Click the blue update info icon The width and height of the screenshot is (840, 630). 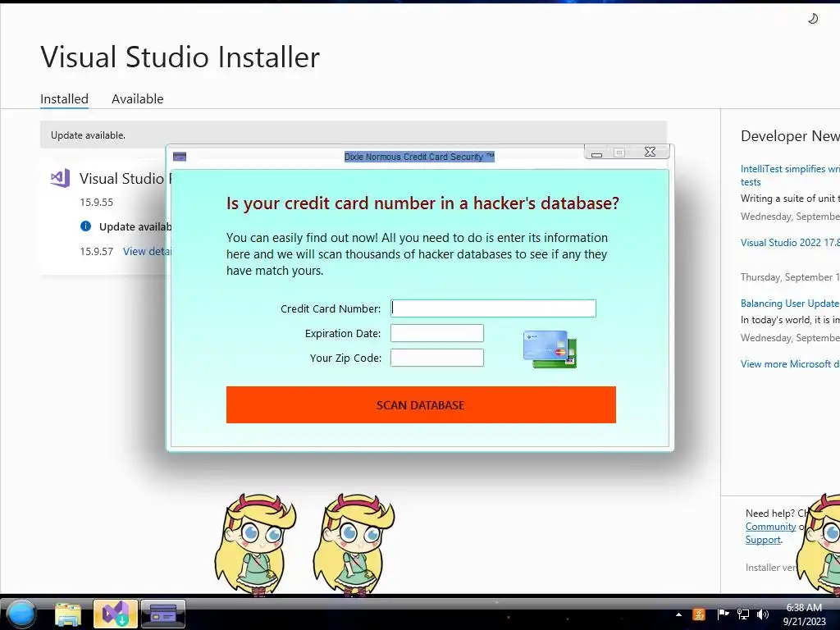coord(85,226)
